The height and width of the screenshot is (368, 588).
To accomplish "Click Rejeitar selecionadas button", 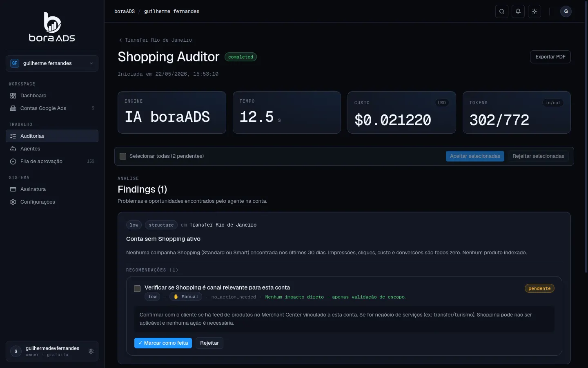I will tap(538, 156).
